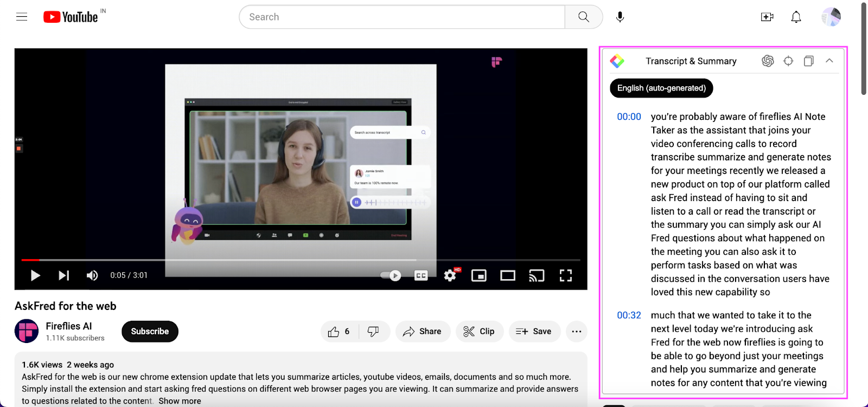Open ChatGPT summary icon in transcript panel

pos(768,61)
